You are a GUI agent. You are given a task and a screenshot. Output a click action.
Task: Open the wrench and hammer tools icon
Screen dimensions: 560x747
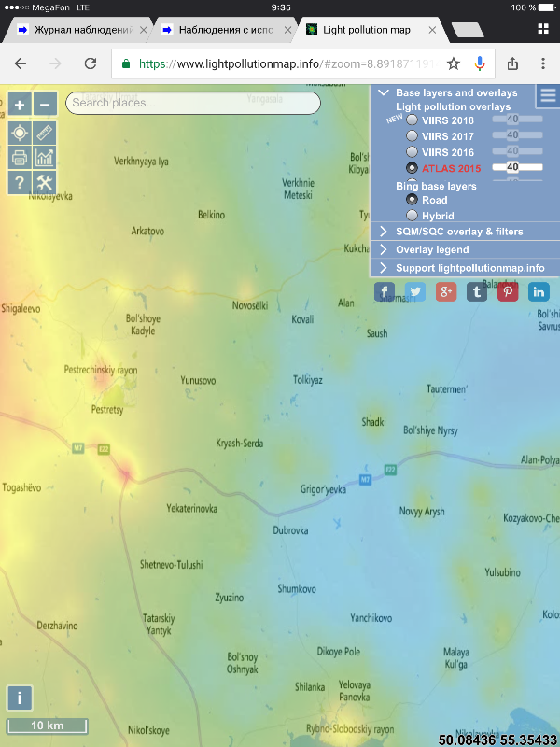point(45,183)
